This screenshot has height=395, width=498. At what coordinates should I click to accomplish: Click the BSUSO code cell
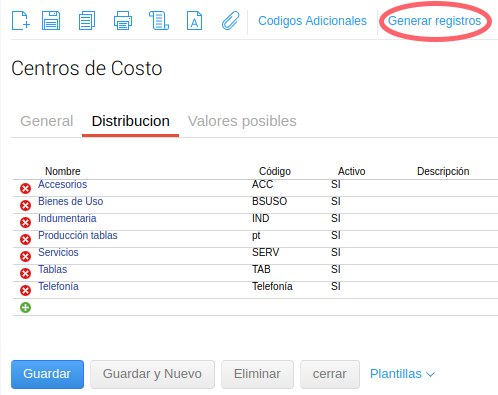click(269, 201)
